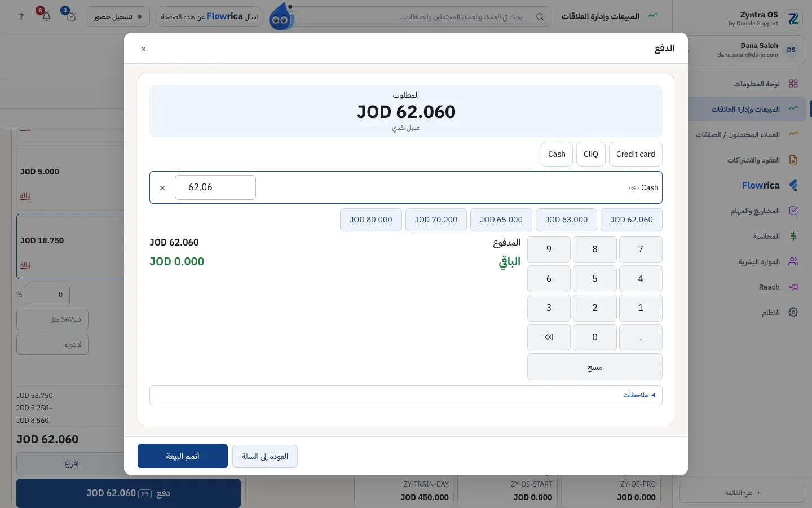Open المحاسبة dollar icon
Image resolution: width=812 pixels, height=508 pixels.
click(x=793, y=236)
